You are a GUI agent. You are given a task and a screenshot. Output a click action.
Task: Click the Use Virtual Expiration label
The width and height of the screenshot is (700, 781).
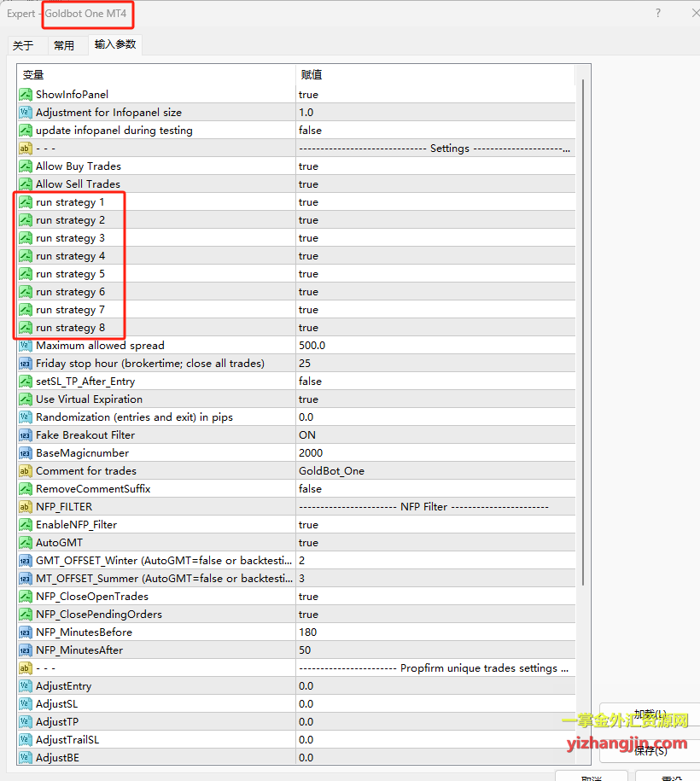89,399
